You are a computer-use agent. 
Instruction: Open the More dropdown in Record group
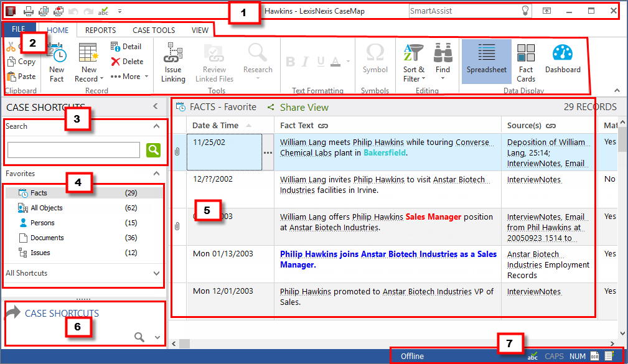(129, 77)
